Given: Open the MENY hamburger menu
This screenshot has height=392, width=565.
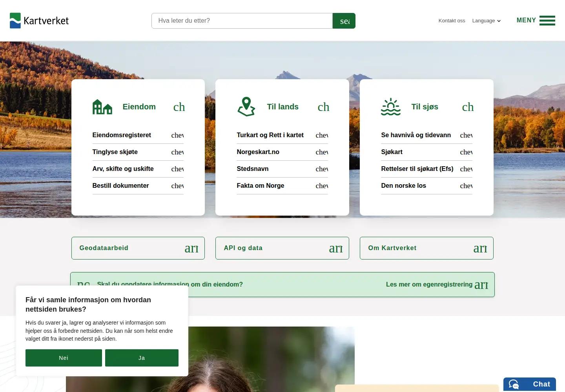Looking at the screenshot, I should [536, 20].
